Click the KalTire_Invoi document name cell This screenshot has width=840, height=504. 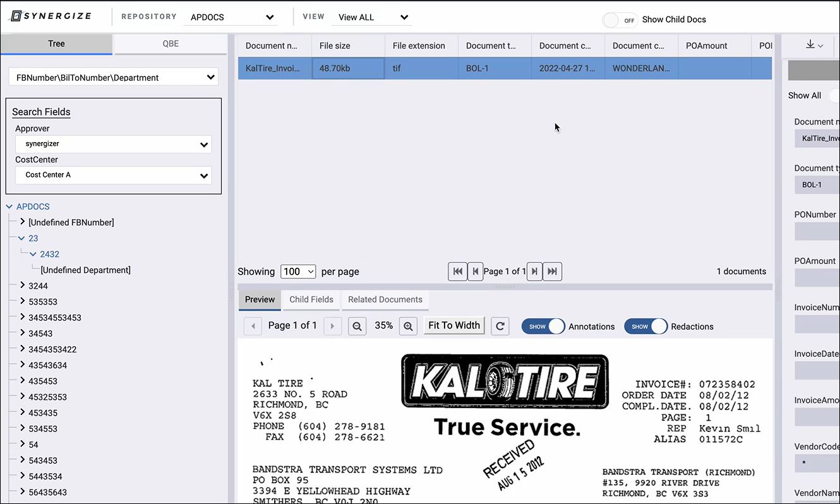pyautogui.click(x=275, y=68)
